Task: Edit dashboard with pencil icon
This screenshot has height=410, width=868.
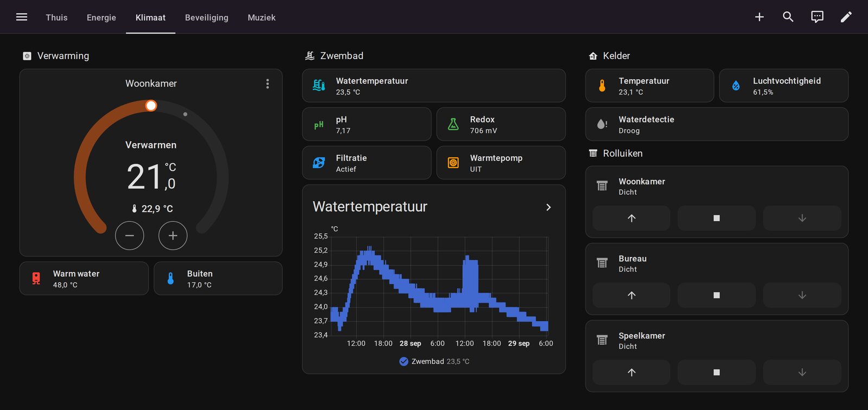Action: [846, 17]
